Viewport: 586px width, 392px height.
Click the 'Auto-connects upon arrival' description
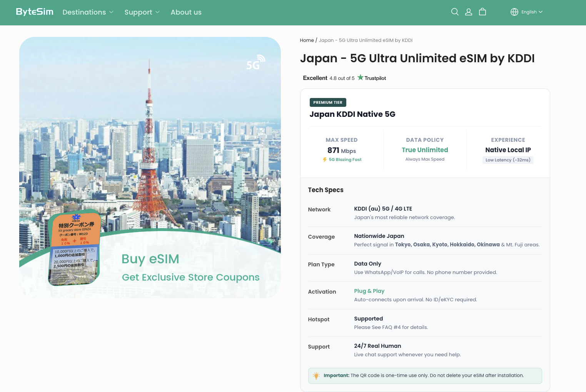tap(416, 300)
